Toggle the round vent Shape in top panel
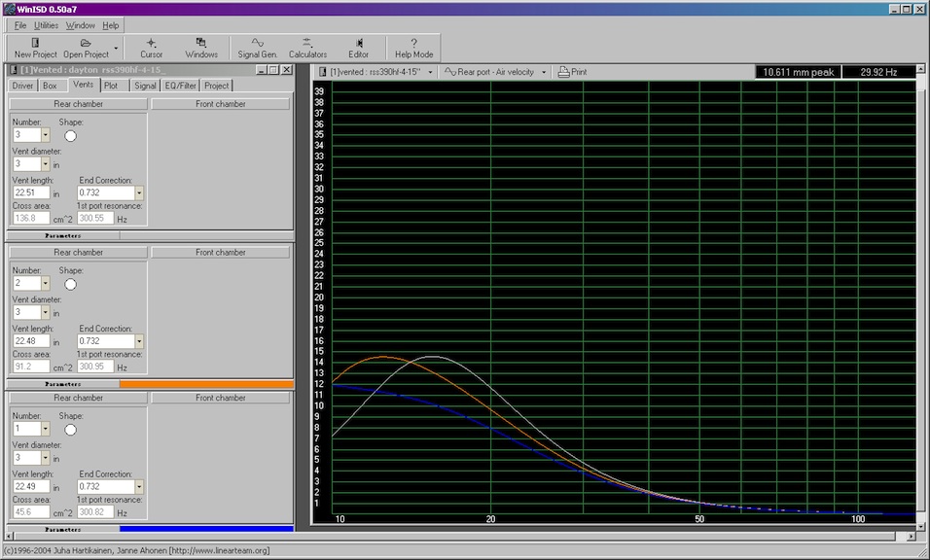The image size is (930, 560). point(71,136)
